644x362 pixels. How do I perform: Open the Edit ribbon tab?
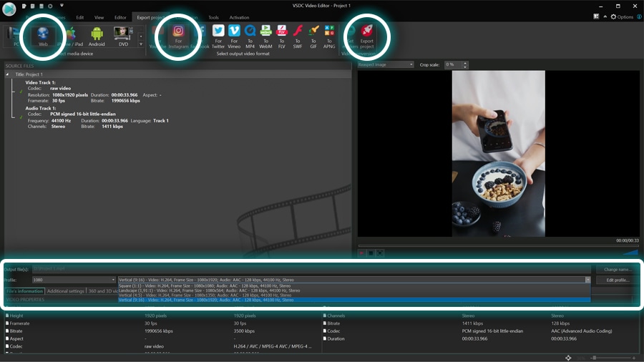(x=79, y=18)
